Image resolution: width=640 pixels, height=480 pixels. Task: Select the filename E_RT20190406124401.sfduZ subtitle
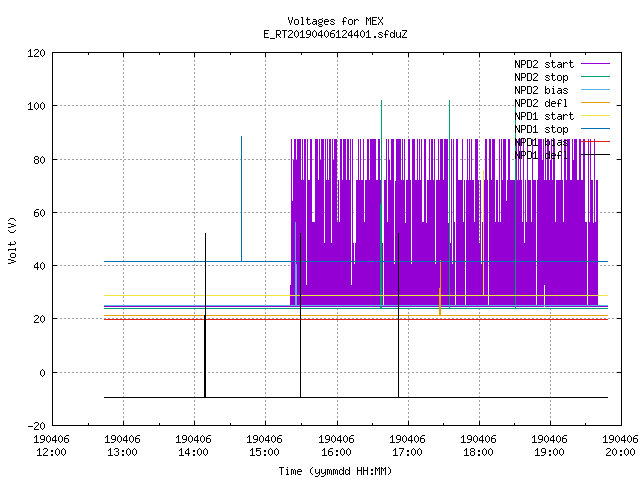[x=335, y=34]
